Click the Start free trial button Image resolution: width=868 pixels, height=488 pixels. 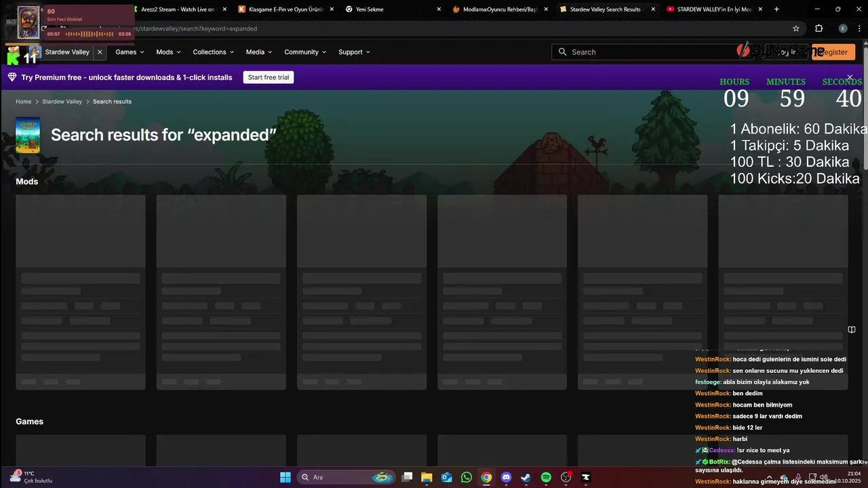click(x=269, y=78)
